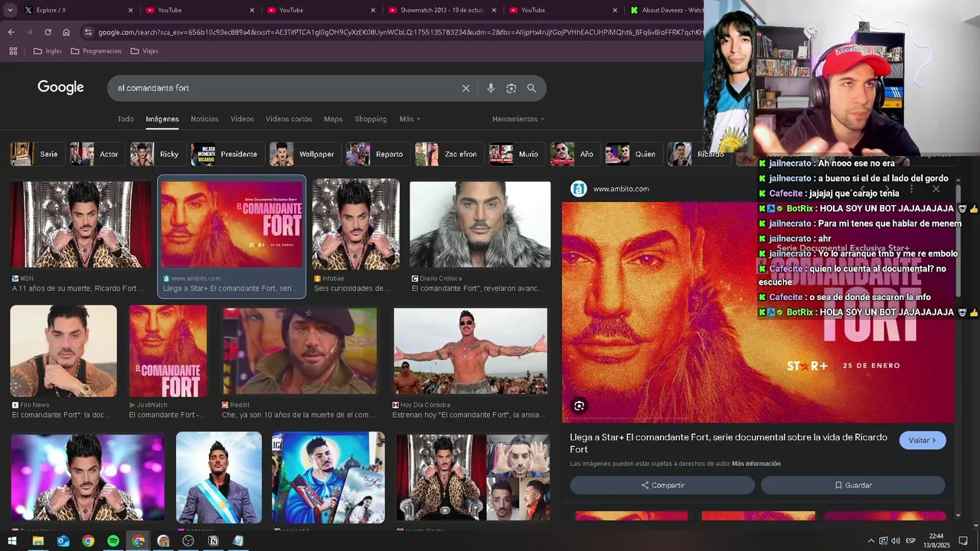Switch to the Noticias search tab
This screenshot has height=551, width=980.
(x=204, y=119)
